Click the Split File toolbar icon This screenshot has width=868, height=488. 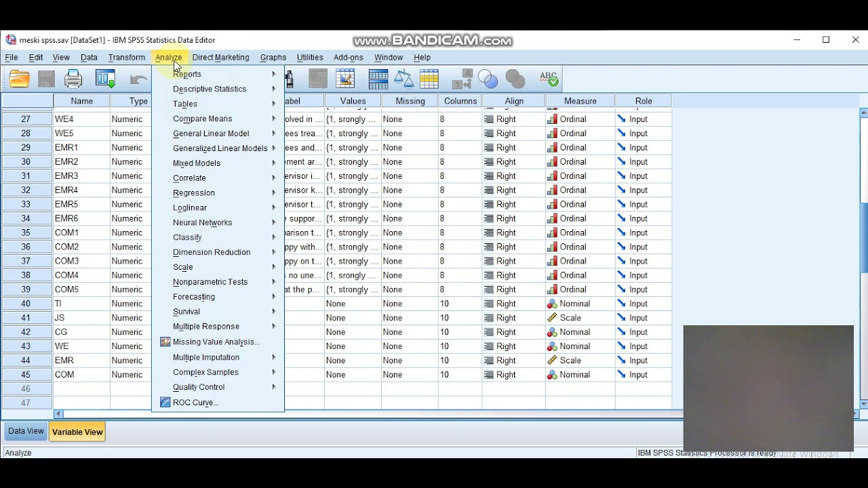tap(378, 79)
